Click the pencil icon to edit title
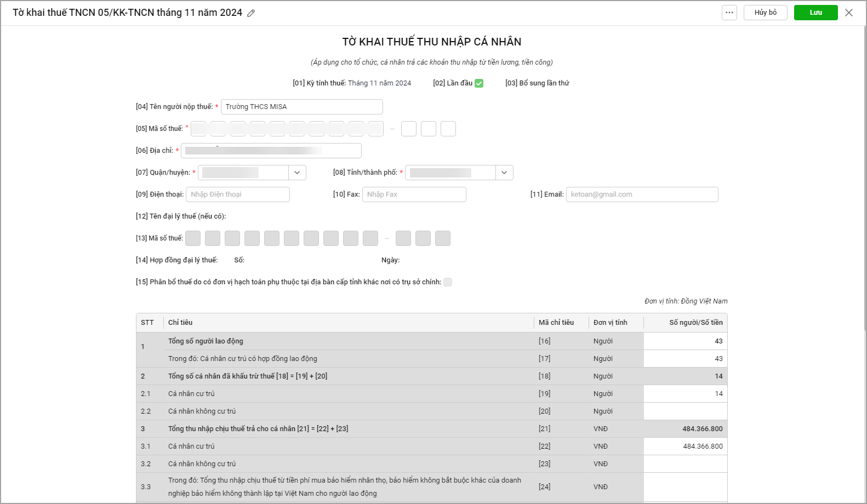Image resolution: width=867 pixels, height=504 pixels. 251,13
